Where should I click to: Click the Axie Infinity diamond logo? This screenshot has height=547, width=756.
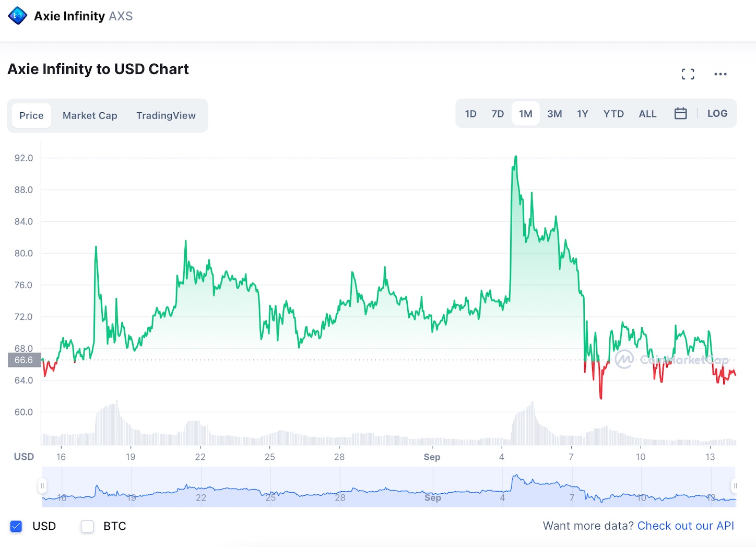click(x=18, y=16)
